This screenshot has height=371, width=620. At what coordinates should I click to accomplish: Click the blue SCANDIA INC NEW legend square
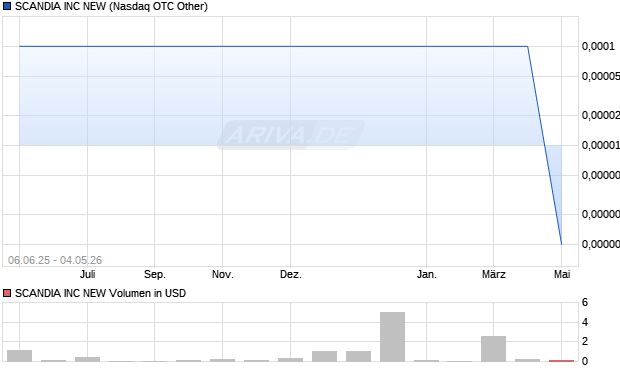pos(7,6)
